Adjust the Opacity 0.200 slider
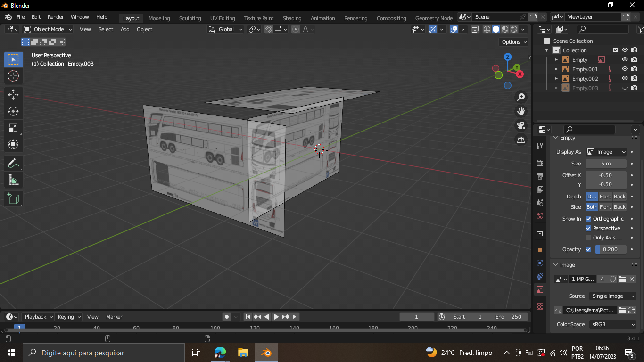Screen dimensions: 644x362 click(611, 249)
